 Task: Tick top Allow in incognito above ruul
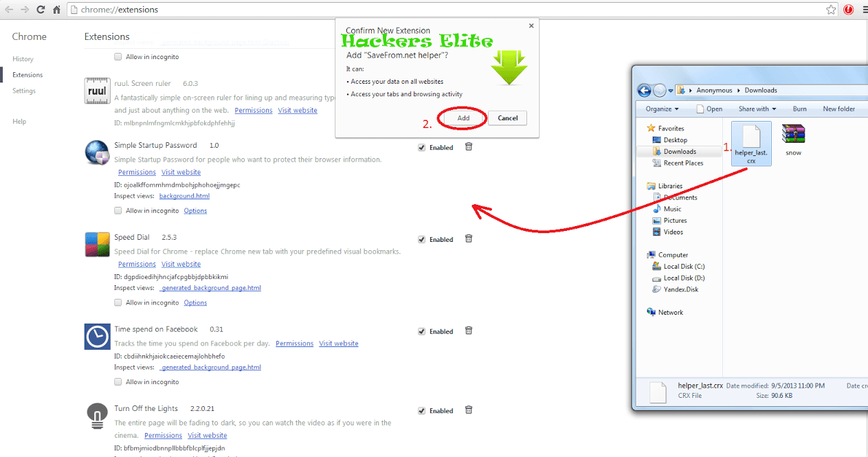[x=118, y=56]
